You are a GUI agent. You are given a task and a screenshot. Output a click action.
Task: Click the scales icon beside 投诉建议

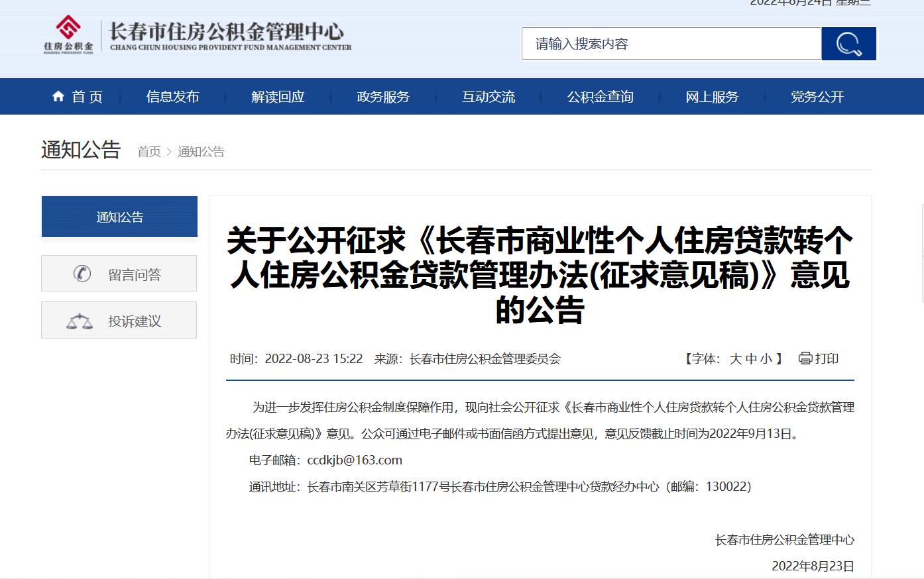[80, 321]
